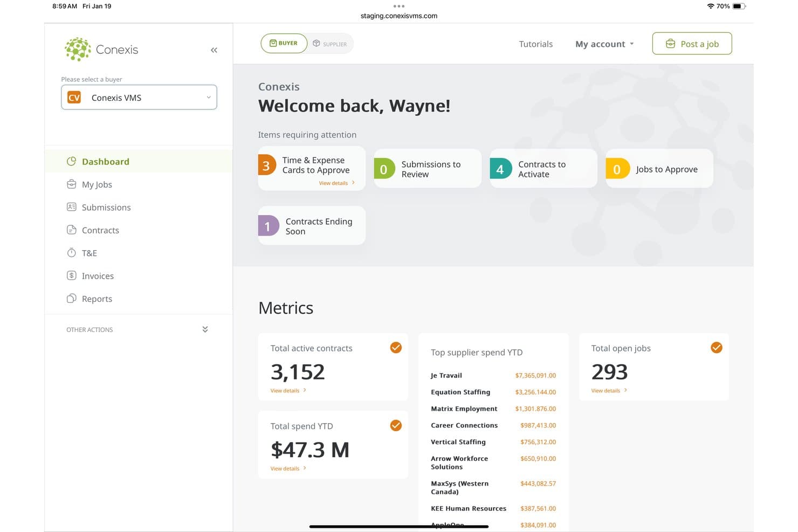Click the $3,256,144.00 spend amount
Screen dimensions: 798x532
point(535,392)
